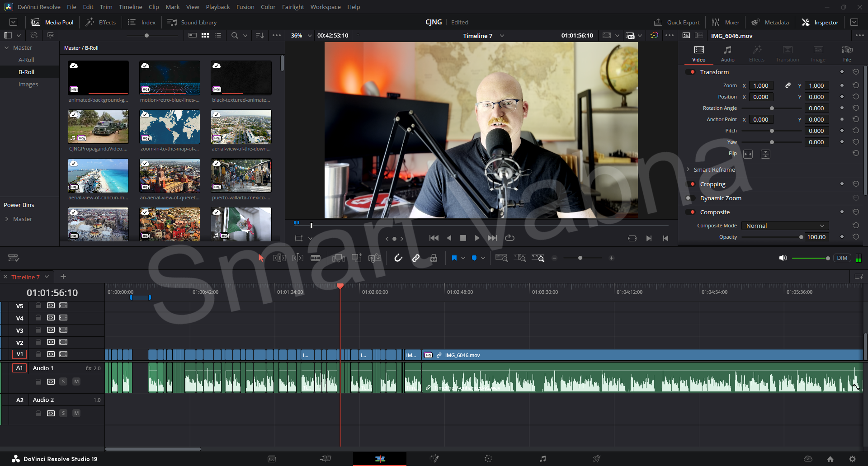
Task: Open the Sound Library panel
Action: click(192, 22)
